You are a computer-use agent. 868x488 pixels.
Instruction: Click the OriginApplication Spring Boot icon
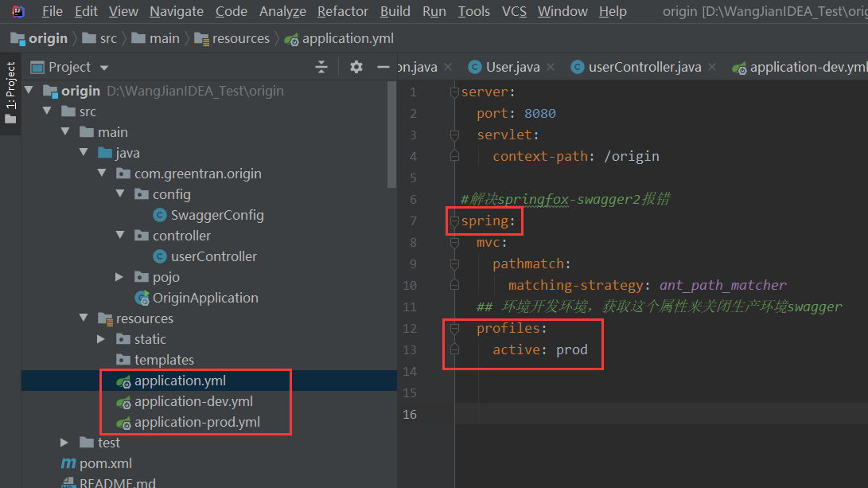click(142, 298)
